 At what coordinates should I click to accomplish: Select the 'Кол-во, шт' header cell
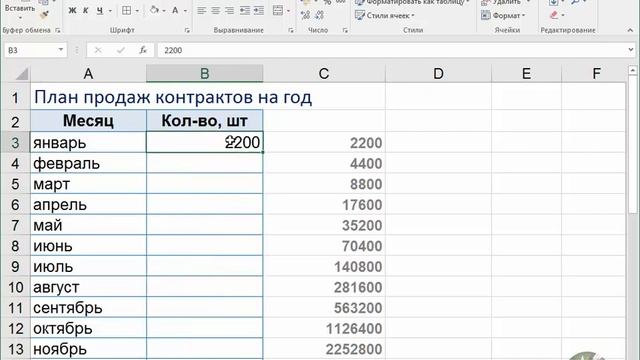(204, 121)
